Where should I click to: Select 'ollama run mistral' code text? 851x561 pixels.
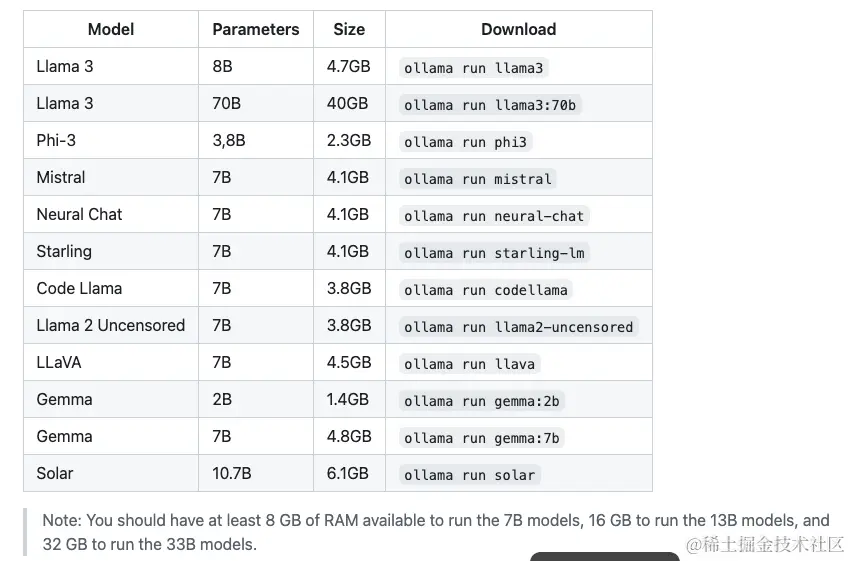coord(478,178)
